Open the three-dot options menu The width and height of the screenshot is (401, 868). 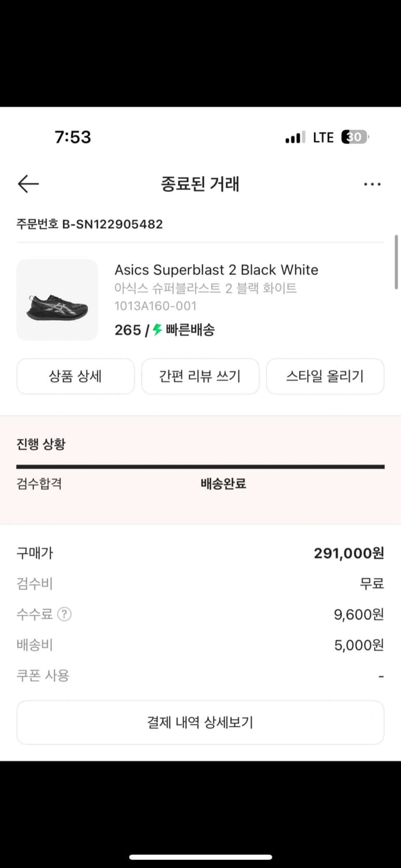[x=372, y=183]
